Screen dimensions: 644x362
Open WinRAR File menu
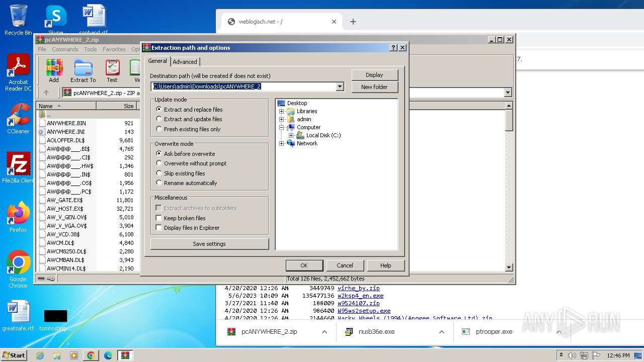42,49
